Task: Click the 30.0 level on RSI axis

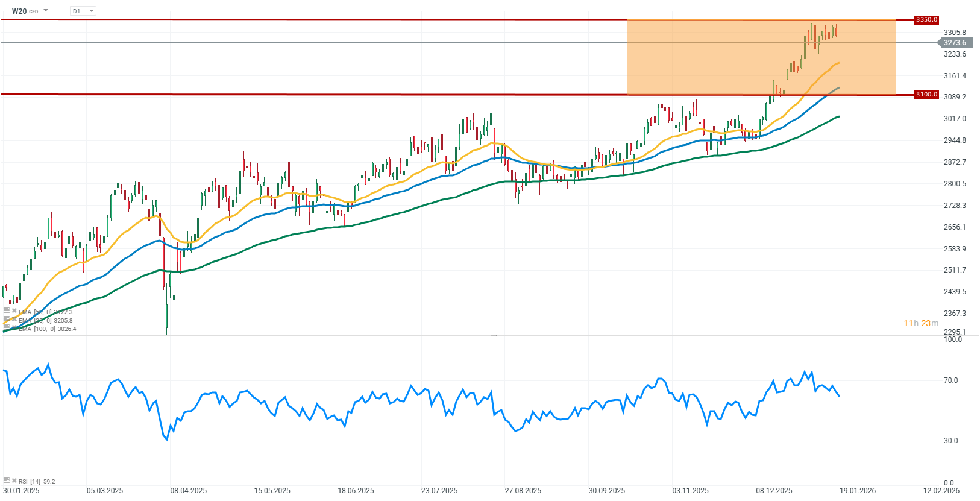Action: click(950, 441)
